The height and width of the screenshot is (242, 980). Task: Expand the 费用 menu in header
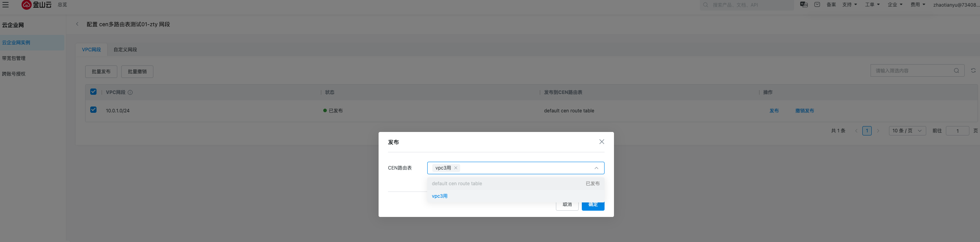coord(917,5)
